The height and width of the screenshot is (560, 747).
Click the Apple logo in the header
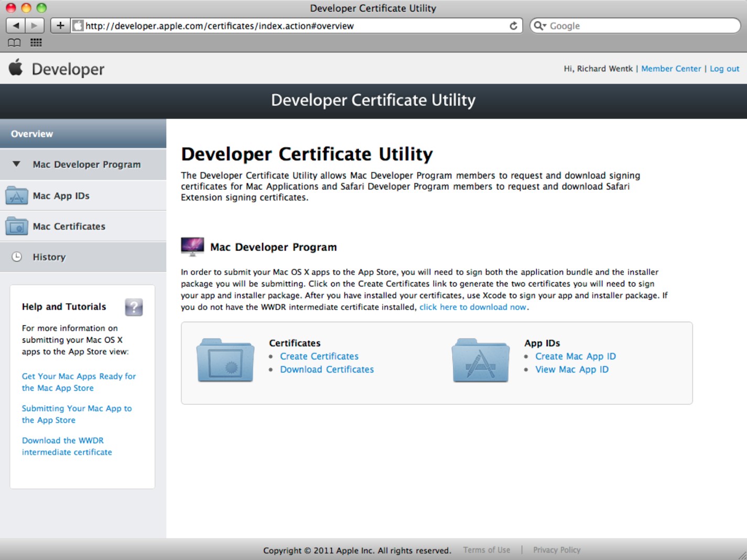coord(16,68)
